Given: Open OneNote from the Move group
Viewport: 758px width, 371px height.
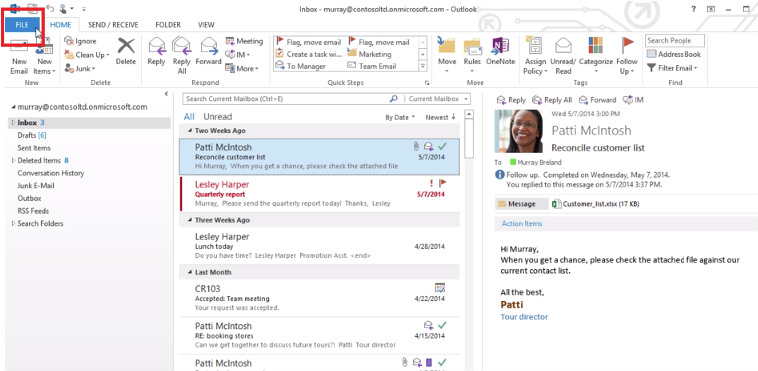Looking at the screenshot, I should tap(500, 46).
